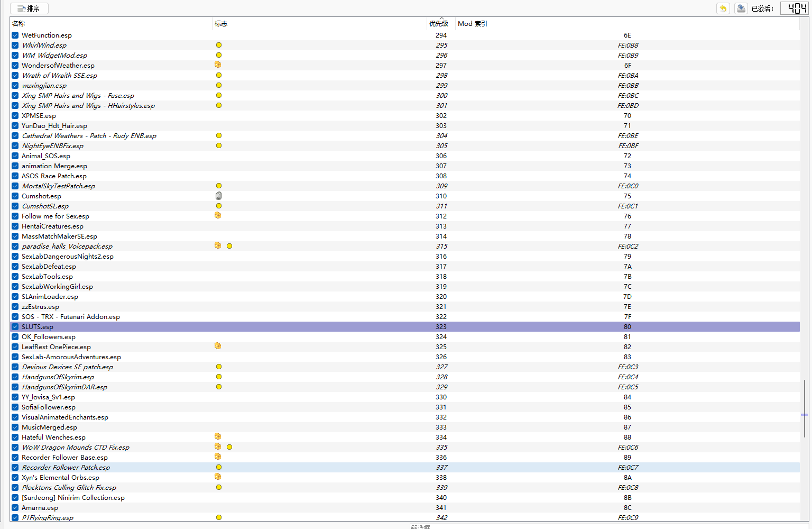Viewport: 812px width, 529px height.
Task: Select the SexLabDefeat.esp row
Action: pos(405,267)
